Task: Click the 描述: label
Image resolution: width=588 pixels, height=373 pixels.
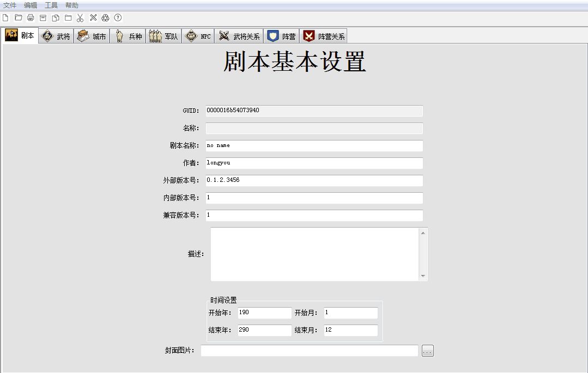Action: (x=196, y=254)
